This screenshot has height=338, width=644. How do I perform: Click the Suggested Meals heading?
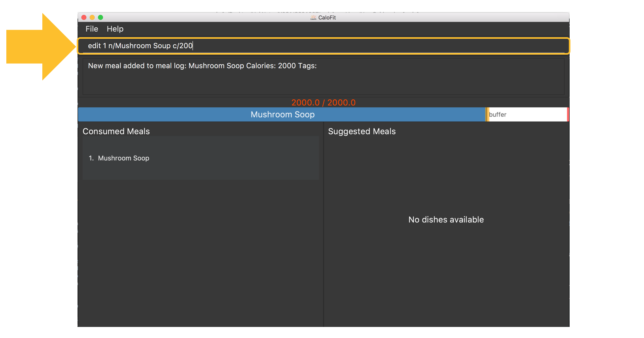tap(362, 131)
